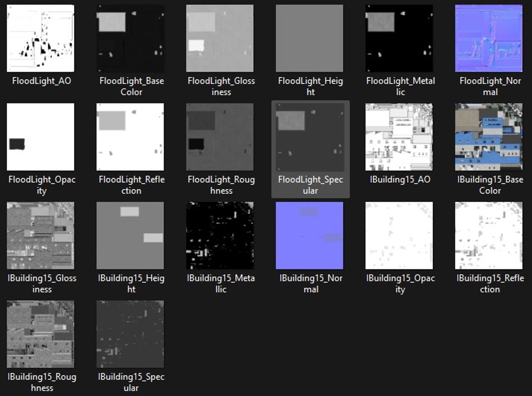Click the IBuilding15_Normal file name label
The width and height of the screenshot is (532, 396).
click(311, 283)
